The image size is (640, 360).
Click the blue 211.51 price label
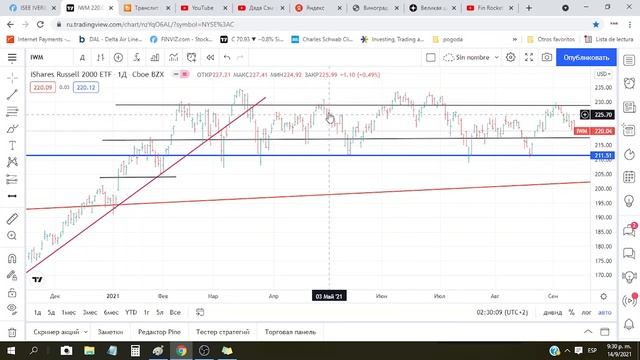click(x=603, y=156)
